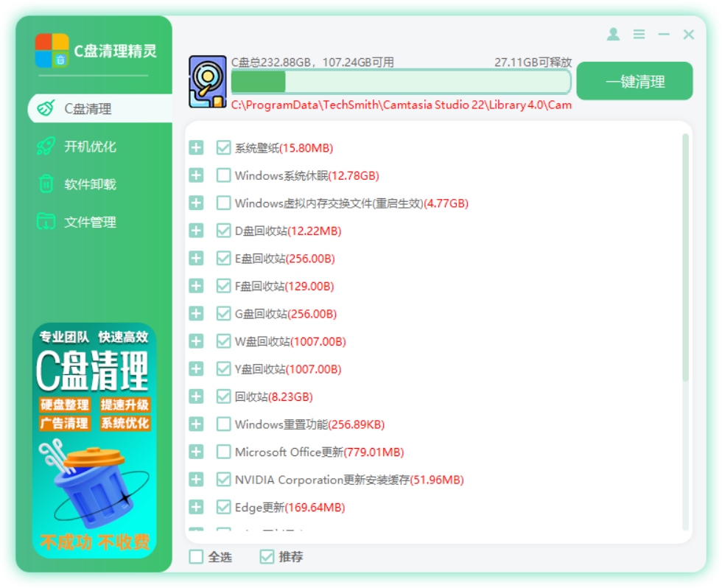
Task: Click the C盘清理精灵 colorful logo
Action: (52, 50)
